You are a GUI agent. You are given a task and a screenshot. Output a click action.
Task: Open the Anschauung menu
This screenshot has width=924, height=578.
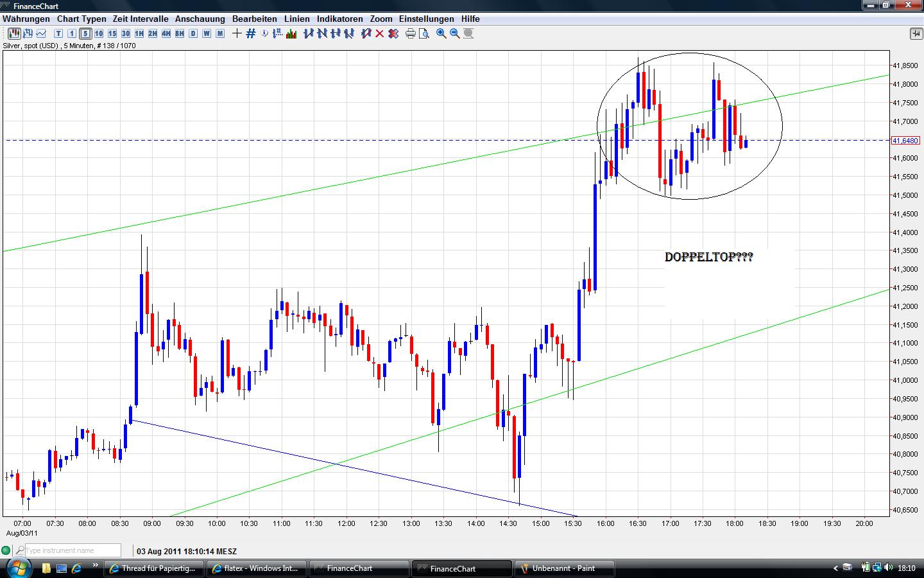(200, 19)
